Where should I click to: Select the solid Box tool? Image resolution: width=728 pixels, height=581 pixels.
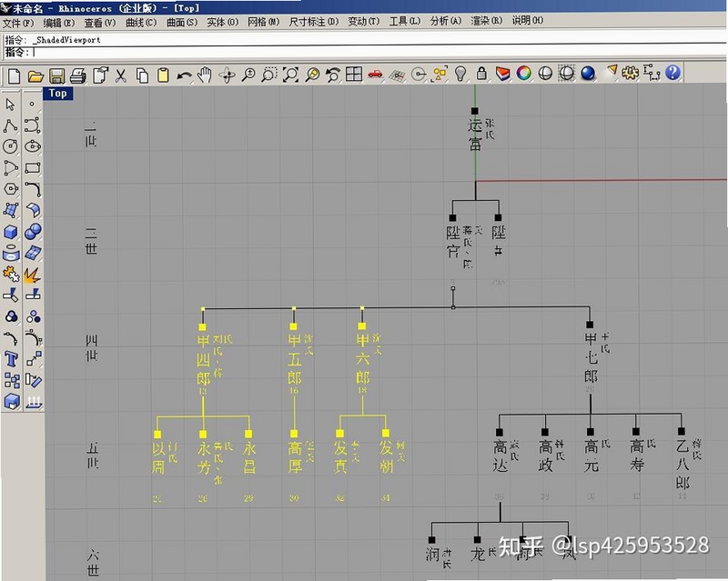pyautogui.click(x=10, y=232)
